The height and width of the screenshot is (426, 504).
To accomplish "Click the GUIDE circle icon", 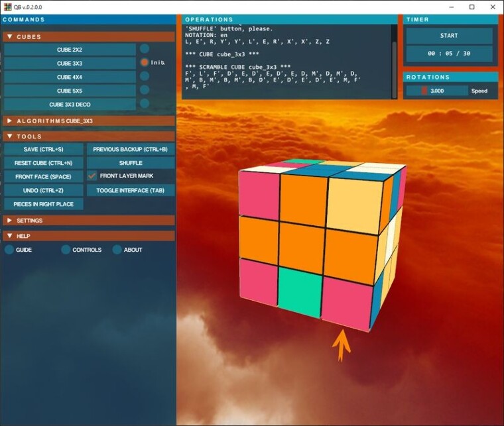I will coord(9,249).
